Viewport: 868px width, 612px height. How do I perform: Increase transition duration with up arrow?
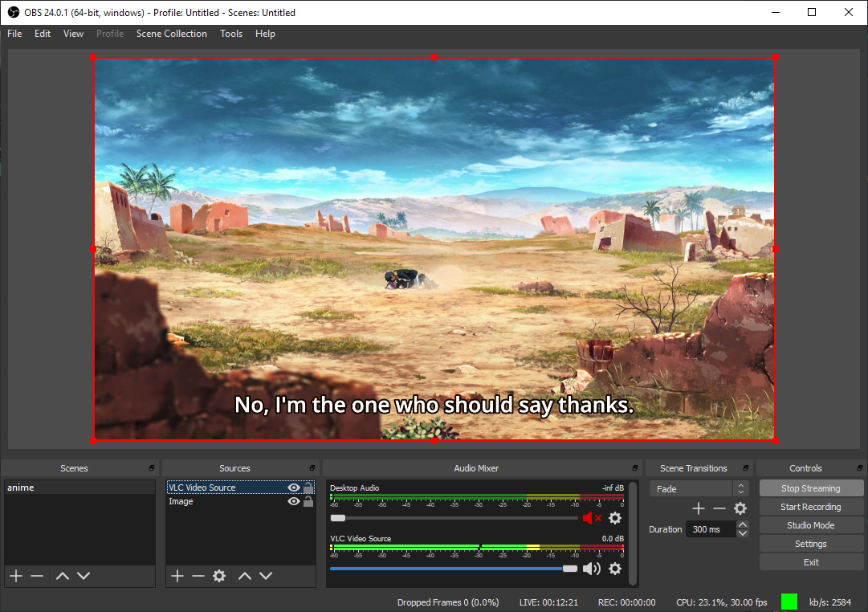pyautogui.click(x=743, y=524)
